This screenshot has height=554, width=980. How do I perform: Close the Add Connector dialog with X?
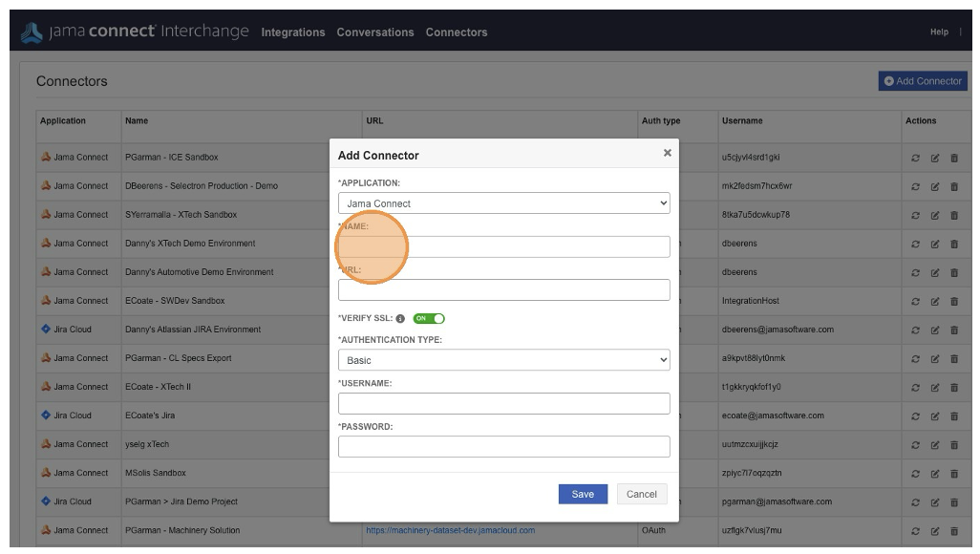(667, 153)
